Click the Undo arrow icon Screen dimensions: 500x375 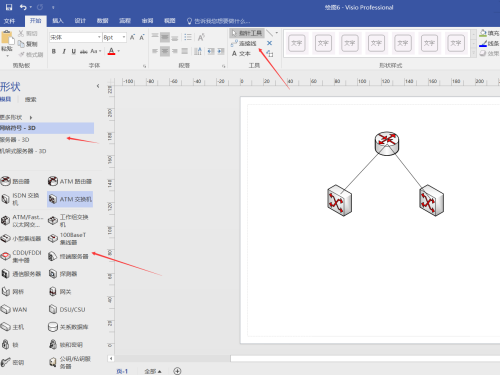coord(23,7)
